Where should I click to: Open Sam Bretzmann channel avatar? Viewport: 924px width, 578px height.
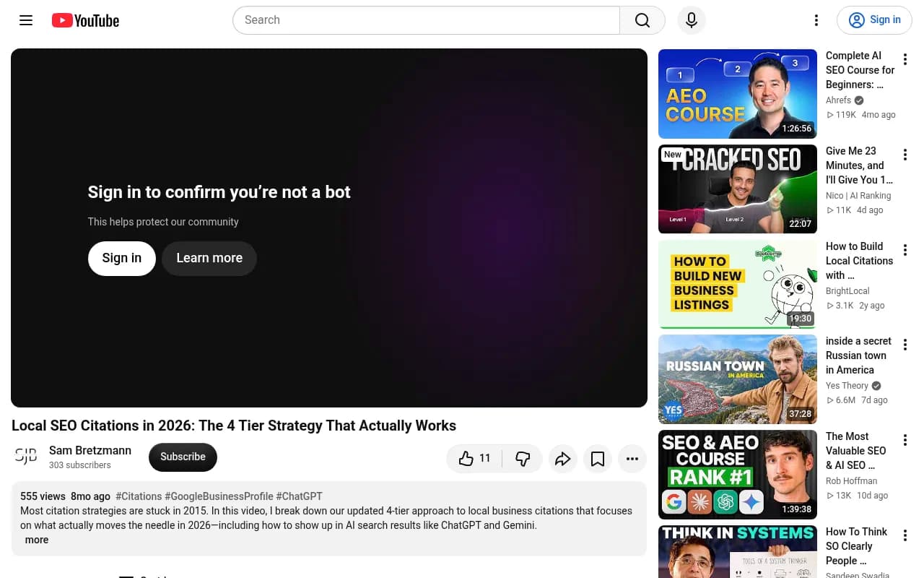click(26, 457)
